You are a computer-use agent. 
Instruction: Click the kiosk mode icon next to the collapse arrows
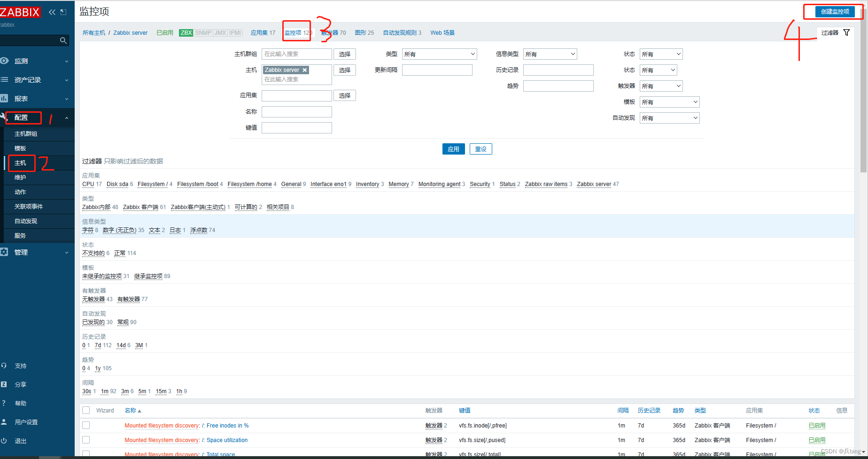[63, 12]
